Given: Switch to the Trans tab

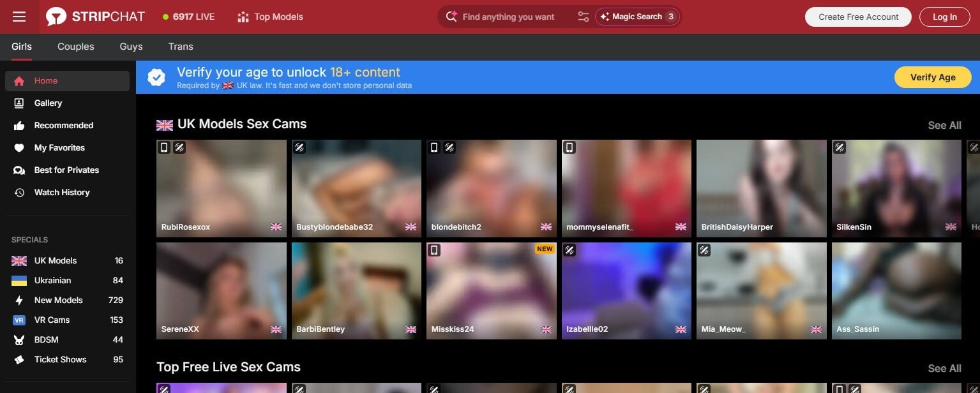Looking at the screenshot, I should [181, 46].
